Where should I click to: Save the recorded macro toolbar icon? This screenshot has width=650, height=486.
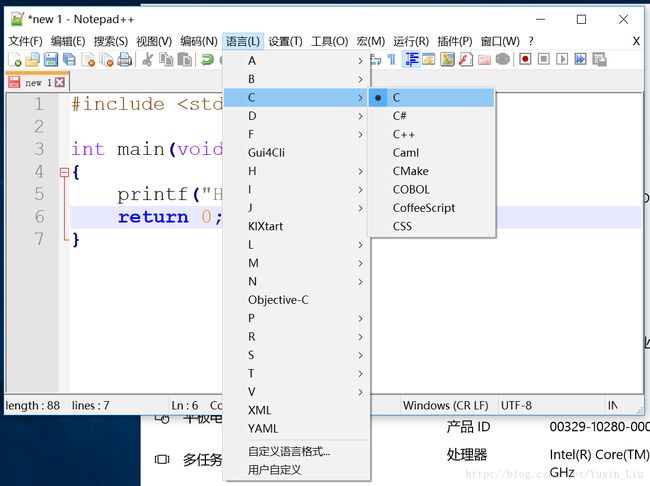click(x=599, y=59)
